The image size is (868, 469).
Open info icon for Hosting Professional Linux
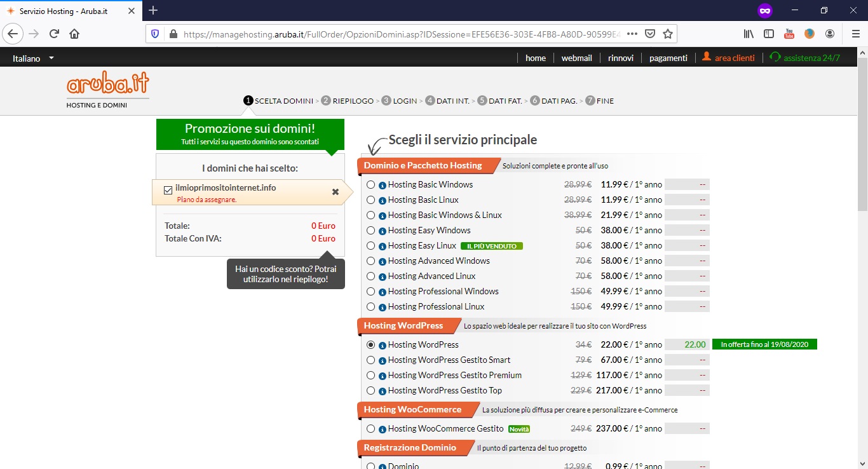[383, 307]
